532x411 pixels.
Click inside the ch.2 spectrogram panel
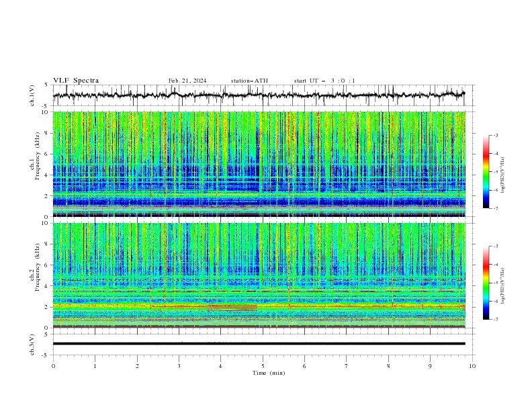[x=259, y=275]
